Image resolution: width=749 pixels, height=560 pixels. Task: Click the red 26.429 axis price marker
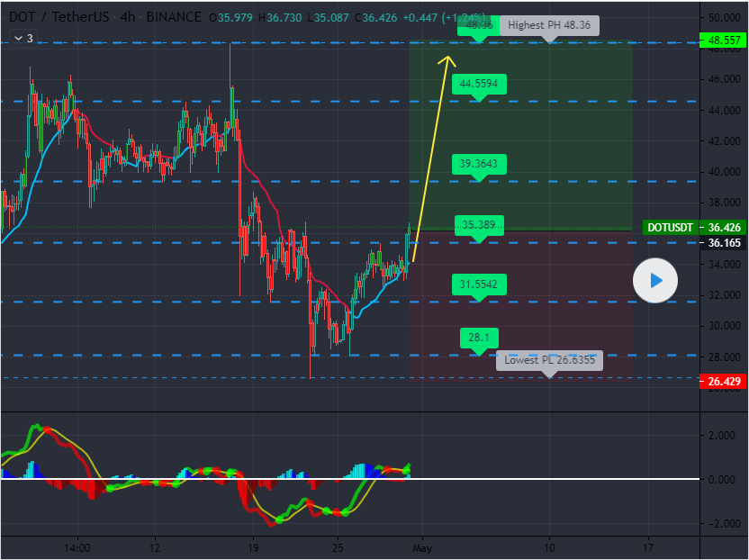point(724,382)
